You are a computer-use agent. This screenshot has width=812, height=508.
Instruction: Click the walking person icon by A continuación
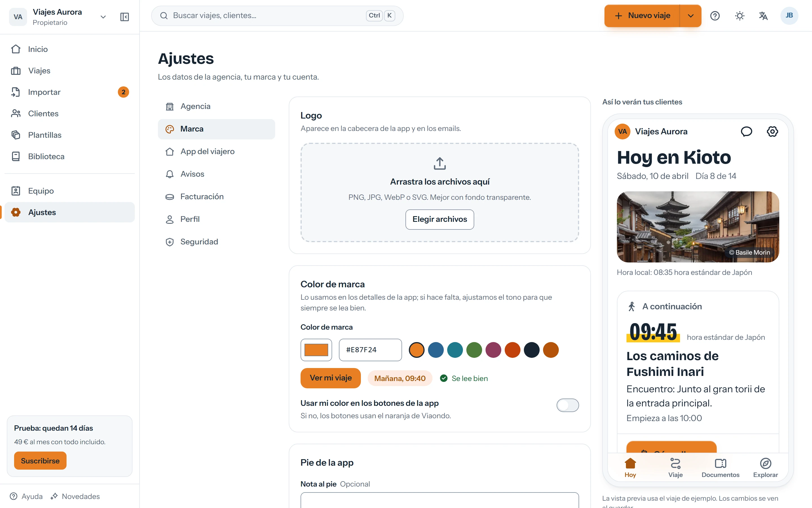[632, 306]
